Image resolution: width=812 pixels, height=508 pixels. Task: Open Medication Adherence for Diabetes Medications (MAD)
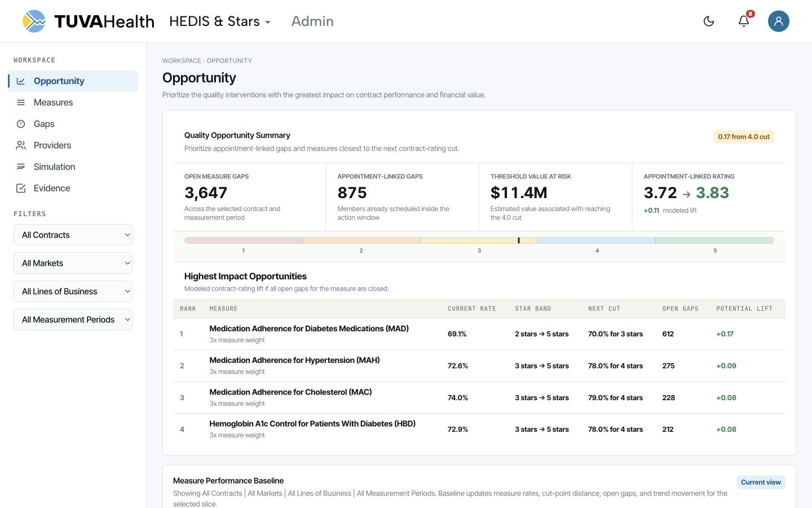coord(309,329)
